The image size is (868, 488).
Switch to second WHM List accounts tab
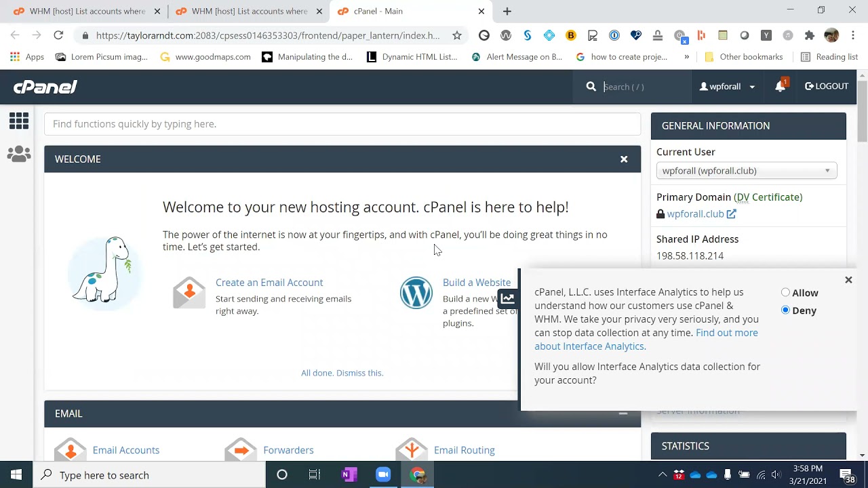coord(248,12)
